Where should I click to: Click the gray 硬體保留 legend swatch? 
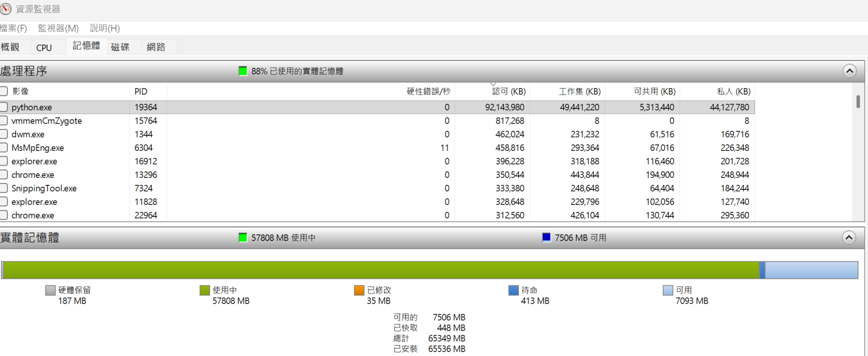(50, 290)
